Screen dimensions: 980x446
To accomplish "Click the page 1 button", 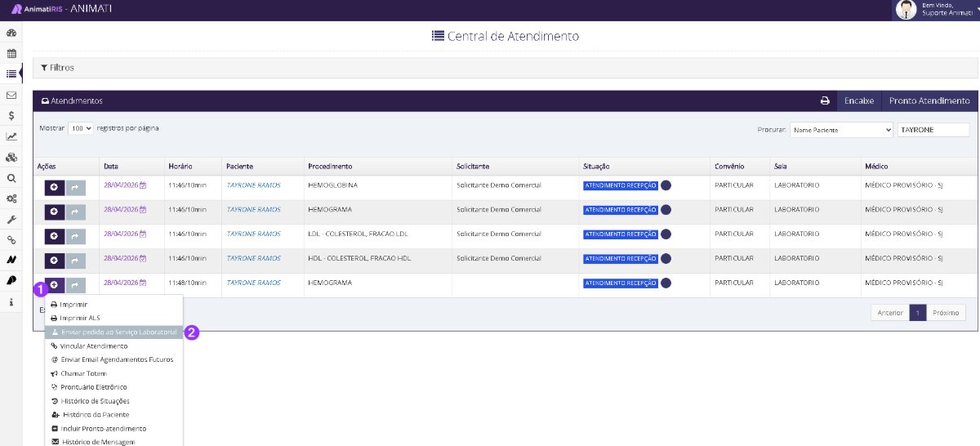I will click(918, 313).
